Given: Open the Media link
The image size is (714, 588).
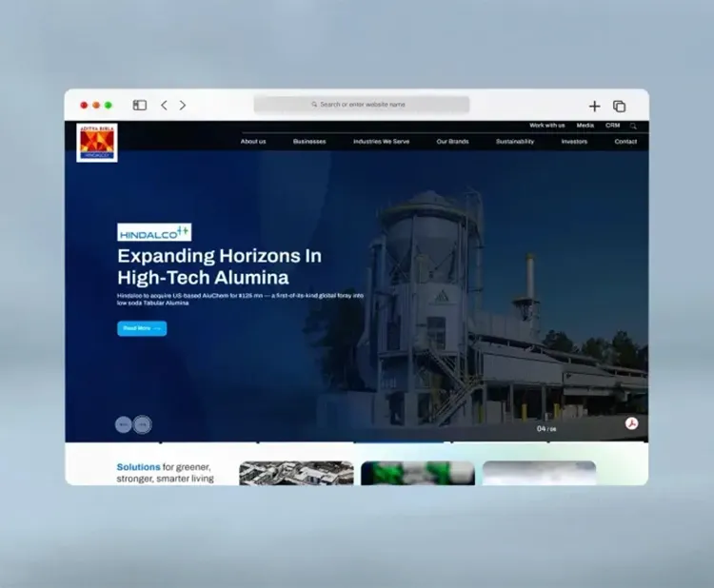Looking at the screenshot, I should point(585,126).
